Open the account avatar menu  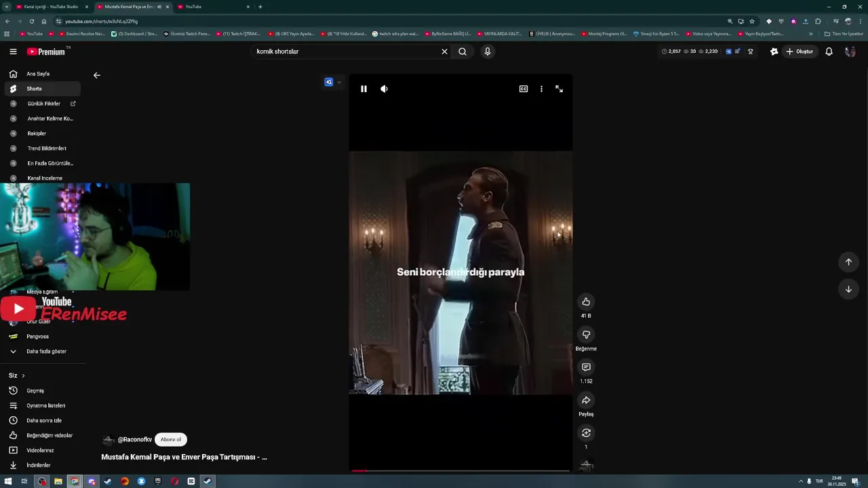[x=850, y=52]
